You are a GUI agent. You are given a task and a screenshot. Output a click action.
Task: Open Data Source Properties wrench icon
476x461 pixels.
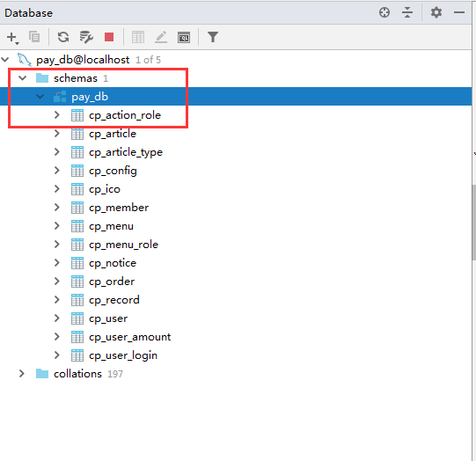coord(86,37)
